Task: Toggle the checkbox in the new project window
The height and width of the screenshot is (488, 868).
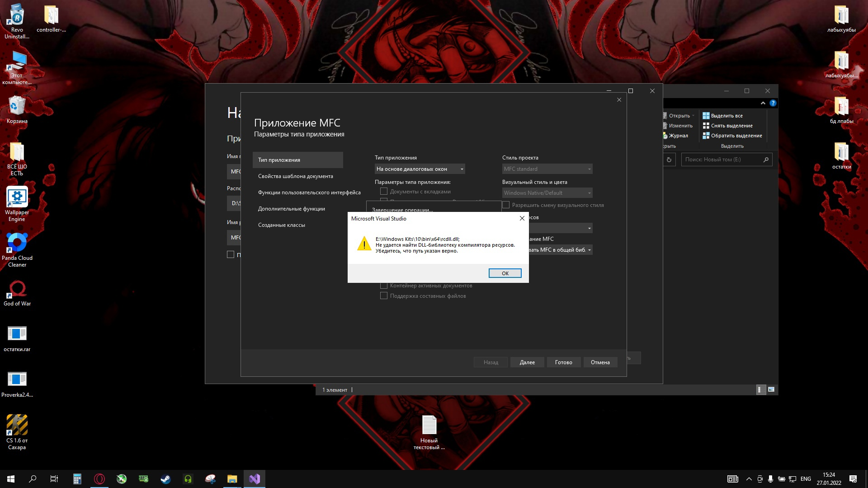Action: [231, 255]
